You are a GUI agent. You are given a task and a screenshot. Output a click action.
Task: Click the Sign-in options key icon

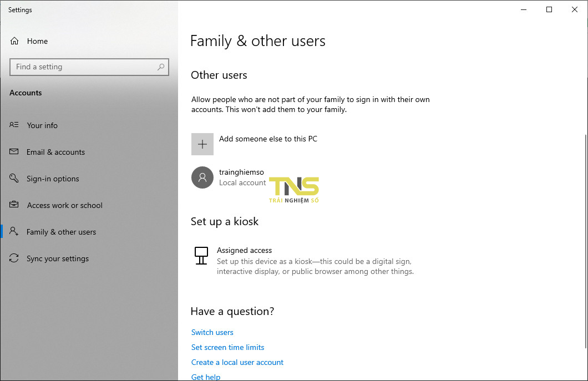(x=14, y=179)
